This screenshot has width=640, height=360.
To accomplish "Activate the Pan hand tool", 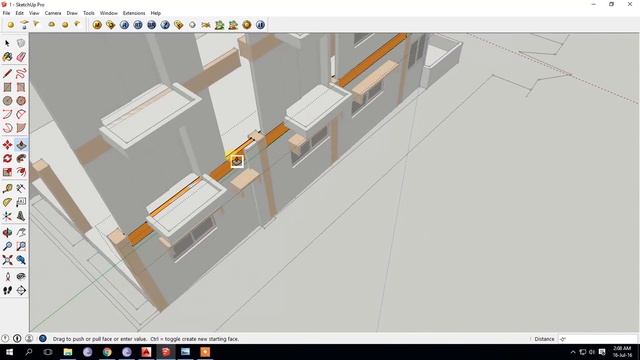I will 21,233.
